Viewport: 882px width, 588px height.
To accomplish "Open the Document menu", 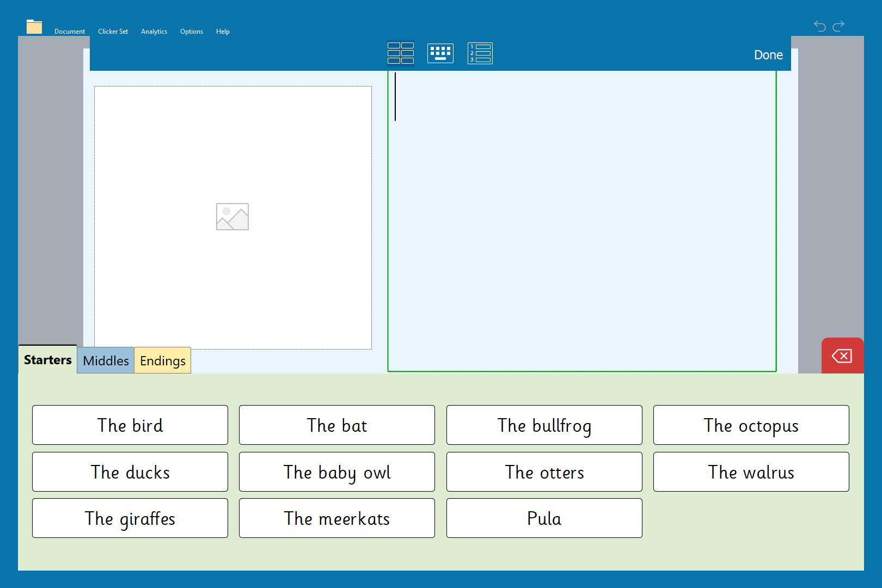I will click(70, 32).
